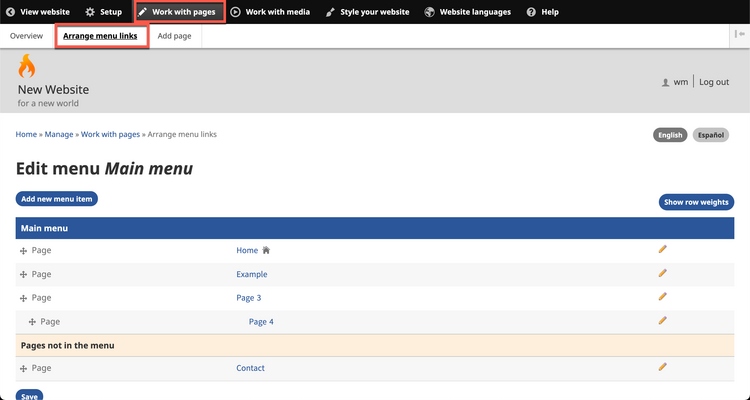Collapse the admin toolbar with the right-edge toggle
Image resolution: width=750 pixels, height=400 pixels.
click(x=738, y=35)
